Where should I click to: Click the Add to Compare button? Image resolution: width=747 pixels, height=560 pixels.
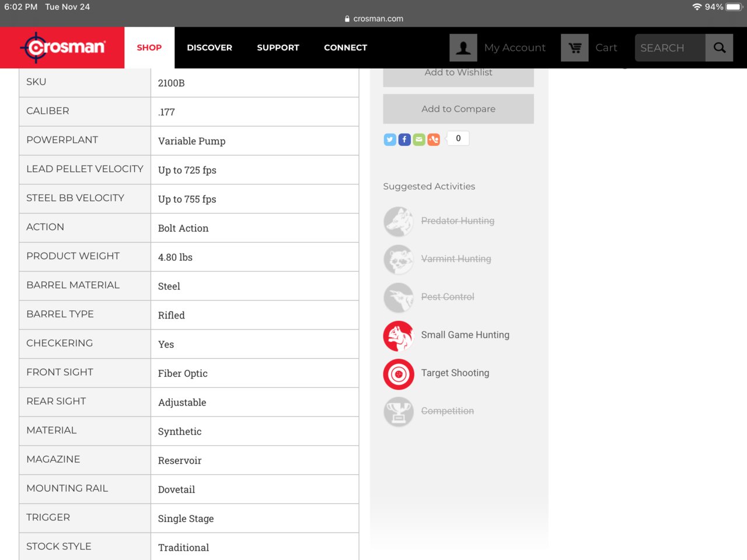click(x=458, y=108)
